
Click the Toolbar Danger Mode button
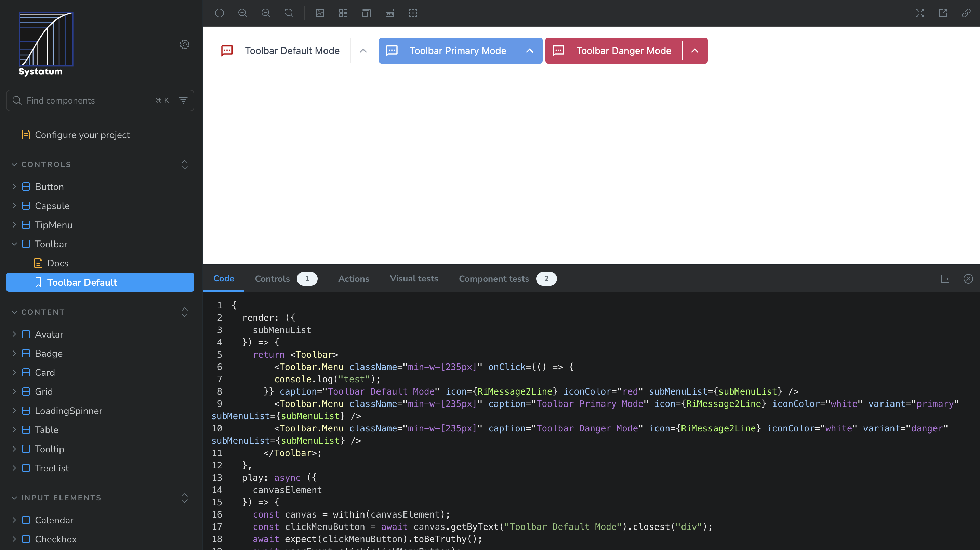(x=623, y=51)
